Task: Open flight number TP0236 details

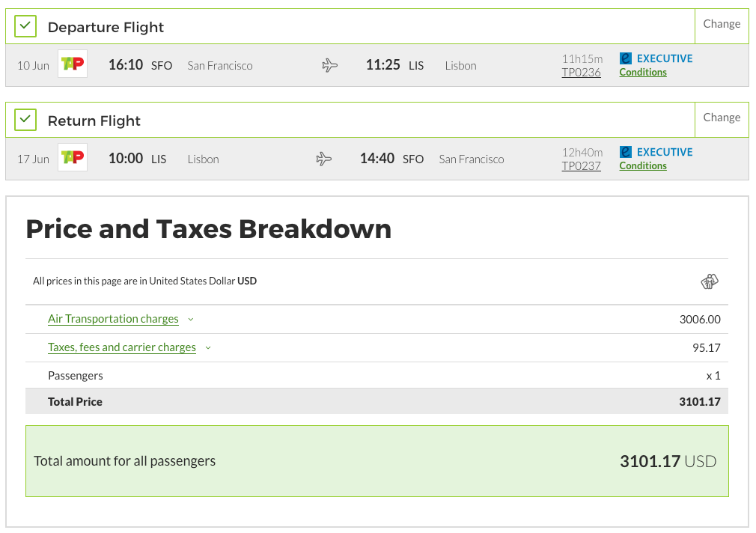Action: click(x=582, y=73)
